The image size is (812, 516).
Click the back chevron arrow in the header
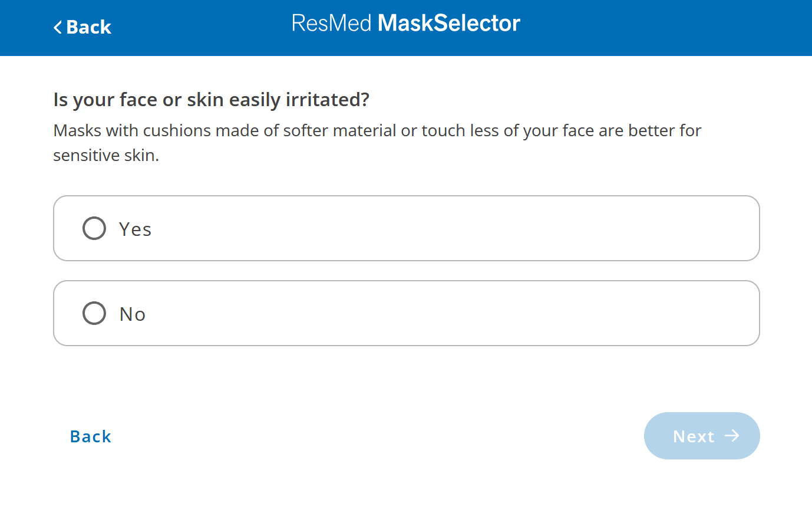57,27
